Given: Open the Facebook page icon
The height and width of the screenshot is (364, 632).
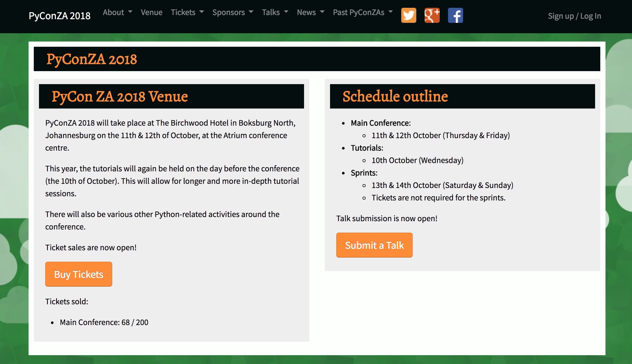Looking at the screenshot, I should [455, 16].
